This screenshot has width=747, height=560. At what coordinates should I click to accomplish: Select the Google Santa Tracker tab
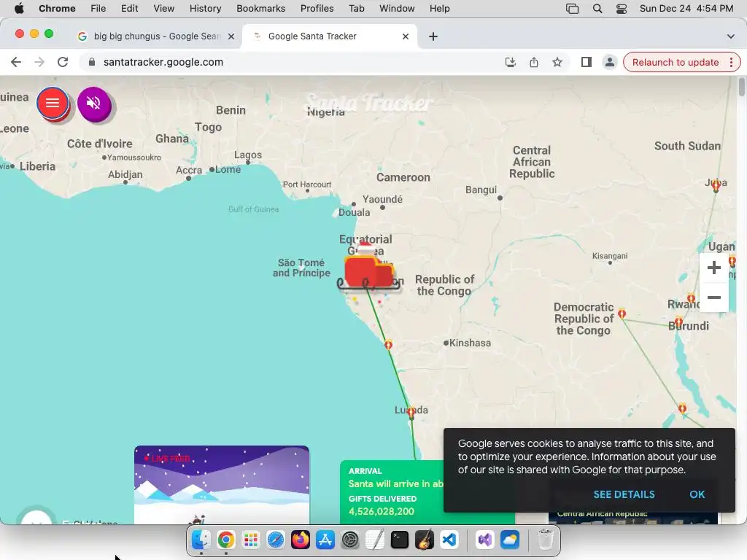click(x=330, y=36)
